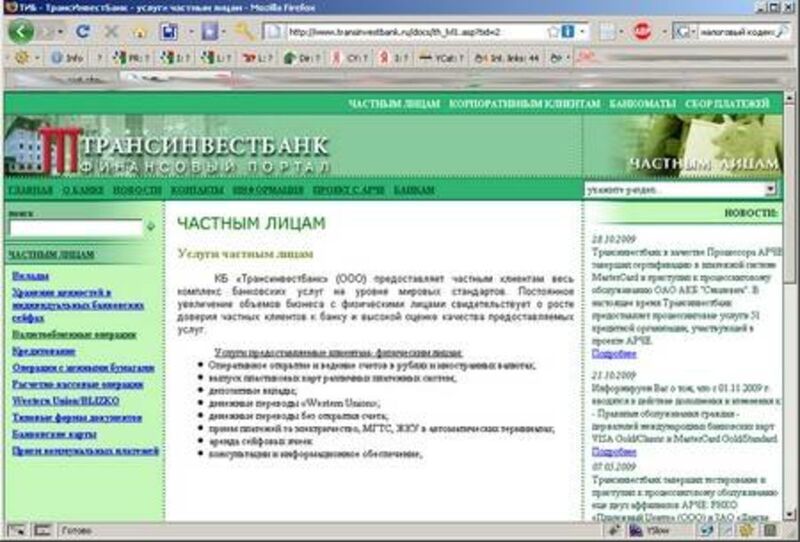This screenshot has height=542, width=800.
Task: Open the Western Union/BLIZKO link
Action: 66,401
